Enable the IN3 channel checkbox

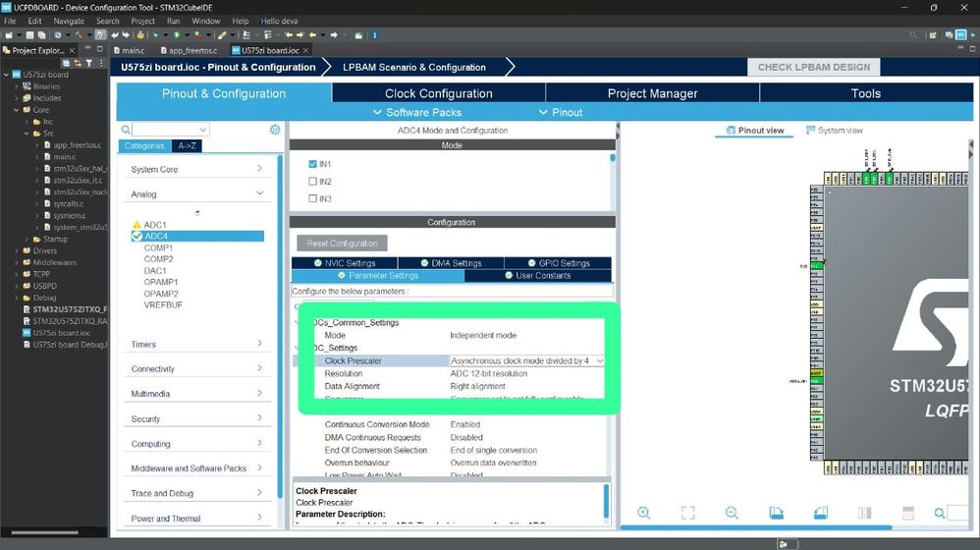pos(312,198)
